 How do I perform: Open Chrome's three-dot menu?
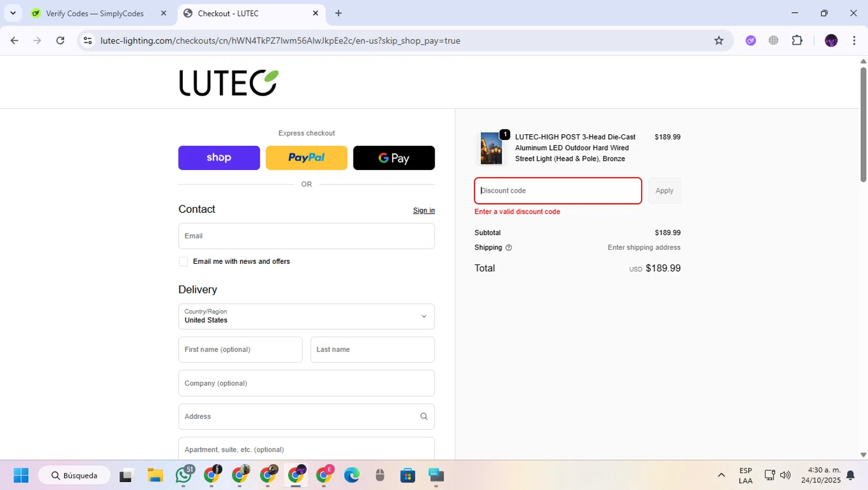(x=854, y=40)
